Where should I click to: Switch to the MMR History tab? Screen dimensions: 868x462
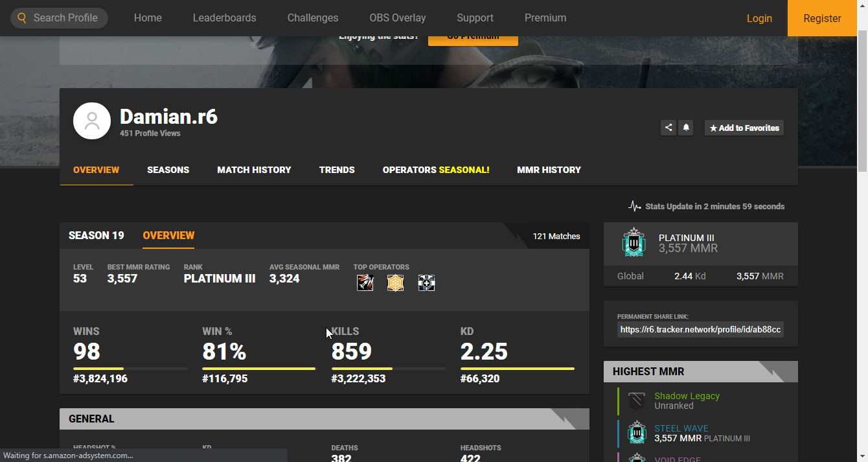(549, 170)
